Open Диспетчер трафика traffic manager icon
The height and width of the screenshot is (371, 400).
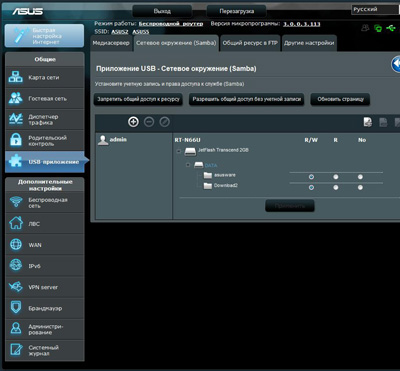pyautogui.click(x=16, y=119)
